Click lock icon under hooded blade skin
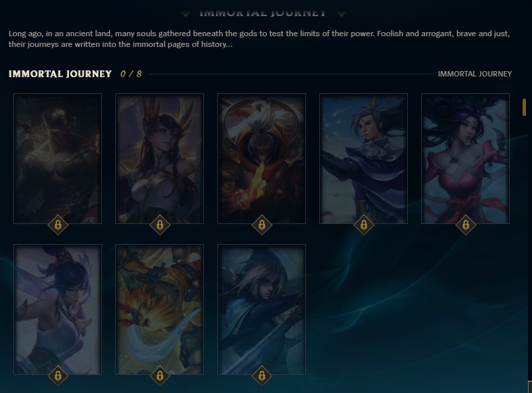Viewport: 532px width, 393px height. point(262,376)
